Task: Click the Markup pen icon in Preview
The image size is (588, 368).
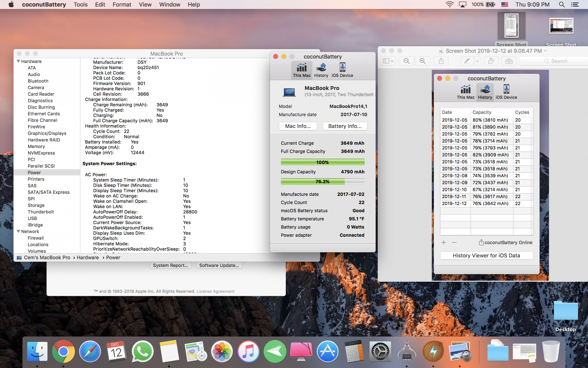Action: point(467,61)
